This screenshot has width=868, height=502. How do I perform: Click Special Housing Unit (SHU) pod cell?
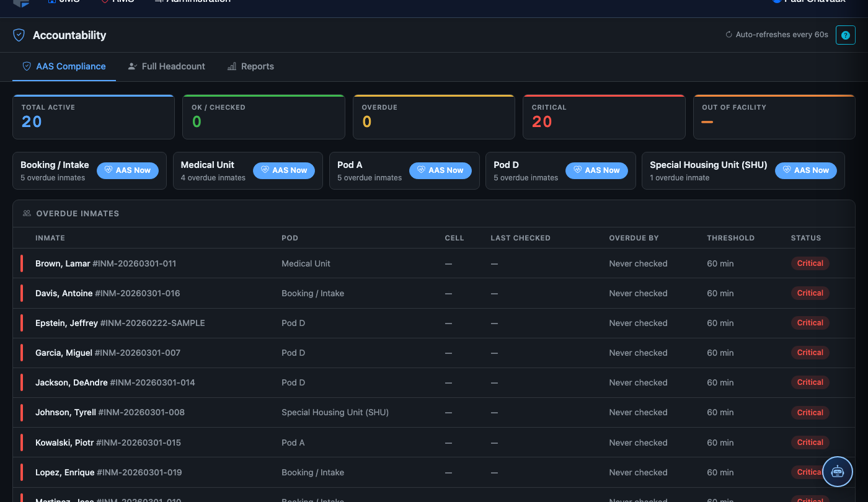(x=335, y=412)
